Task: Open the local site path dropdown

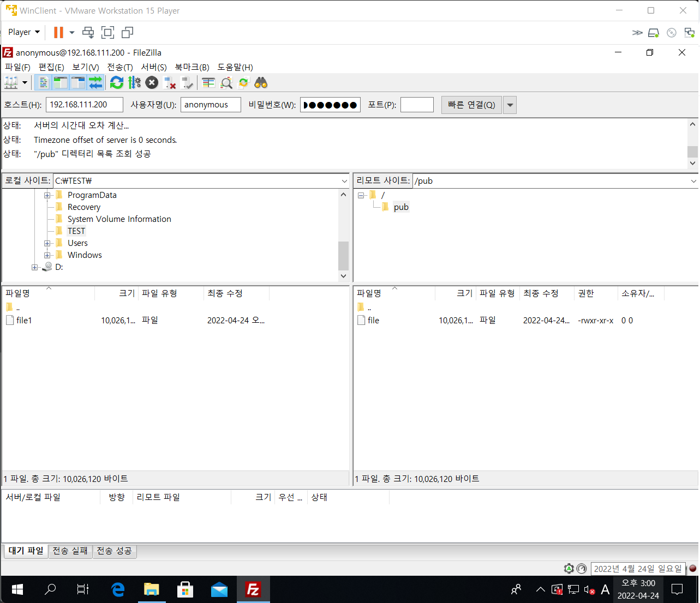Action: pyautogui.click(x=344, y=181)
